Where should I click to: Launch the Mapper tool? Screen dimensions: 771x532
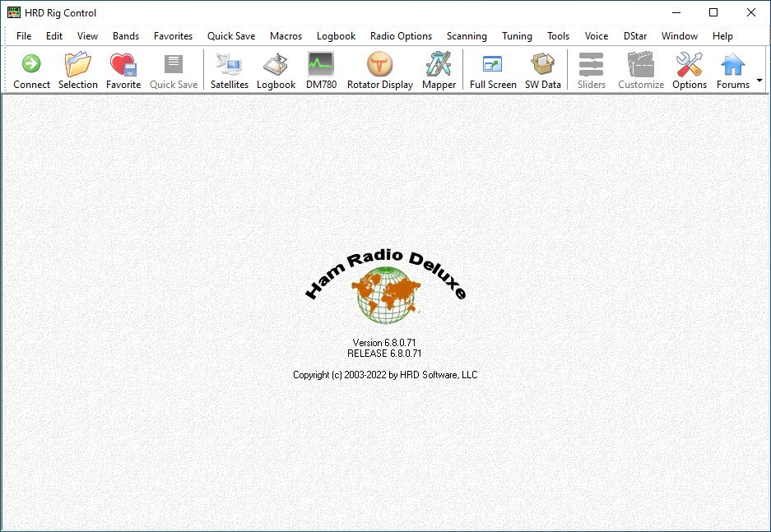[439, 70]
